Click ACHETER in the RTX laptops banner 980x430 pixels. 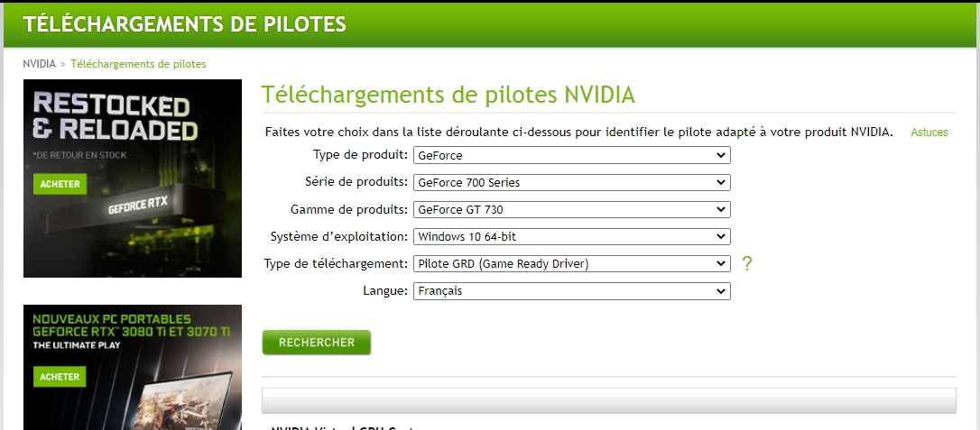60,377
